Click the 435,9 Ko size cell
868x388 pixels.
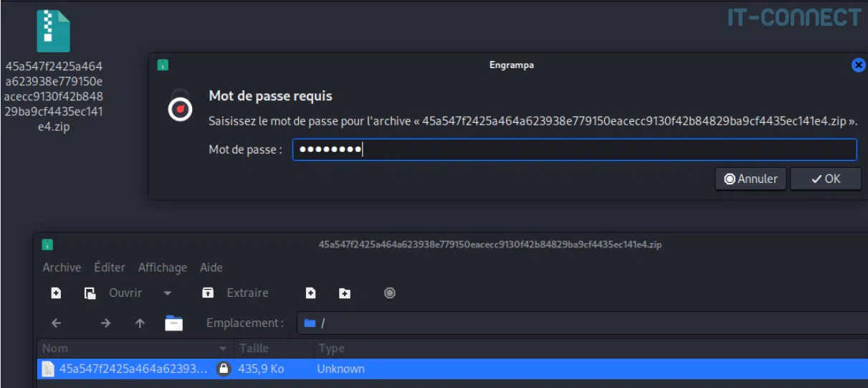tap(262, 369)
